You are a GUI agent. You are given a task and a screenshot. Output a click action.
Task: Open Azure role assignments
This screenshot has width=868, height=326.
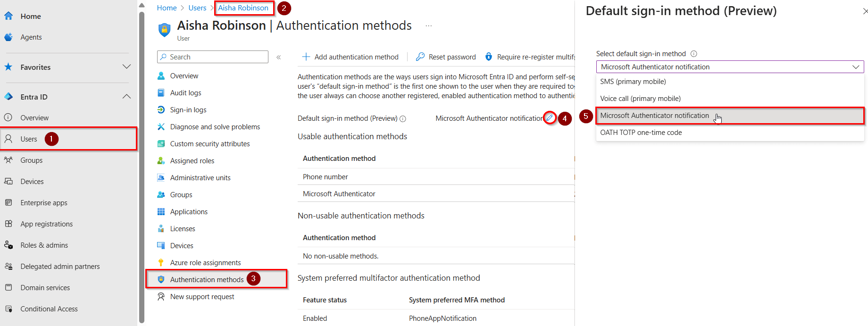coord(205,262)
